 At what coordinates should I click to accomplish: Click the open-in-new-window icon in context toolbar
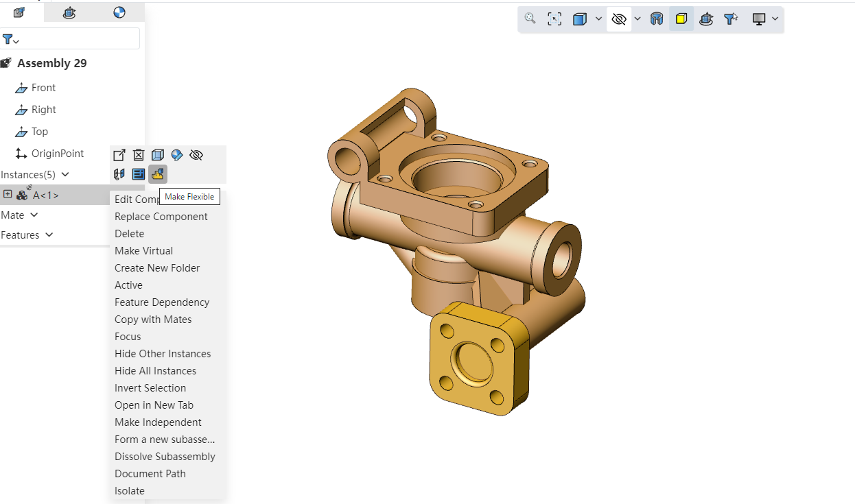pos(119,155)
